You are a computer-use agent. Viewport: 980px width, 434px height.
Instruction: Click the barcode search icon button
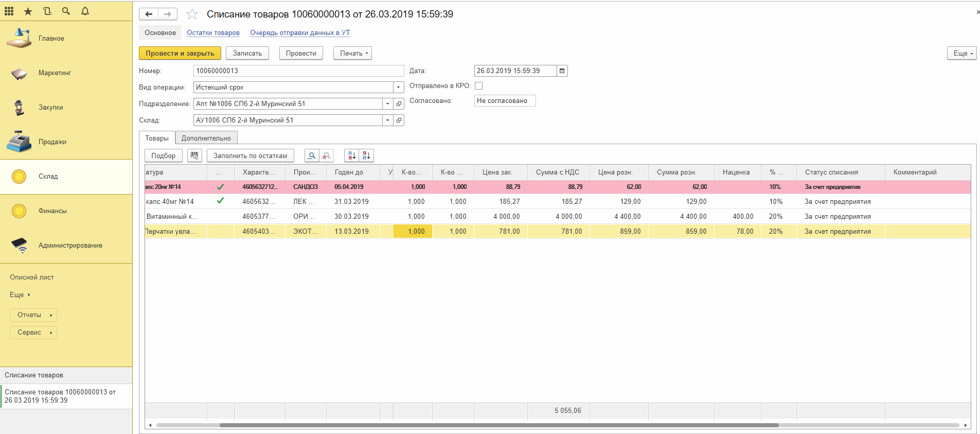tap(194, 155)
